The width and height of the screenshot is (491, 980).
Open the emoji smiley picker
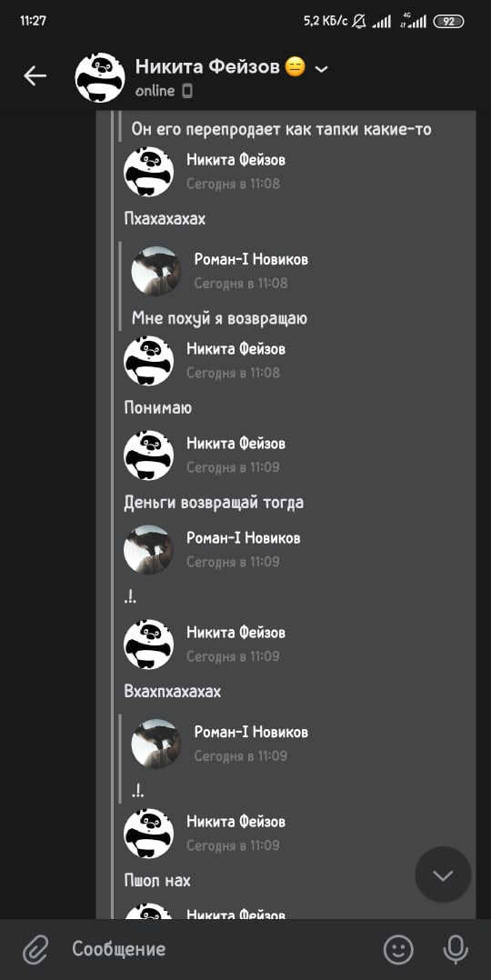point(398,949)
